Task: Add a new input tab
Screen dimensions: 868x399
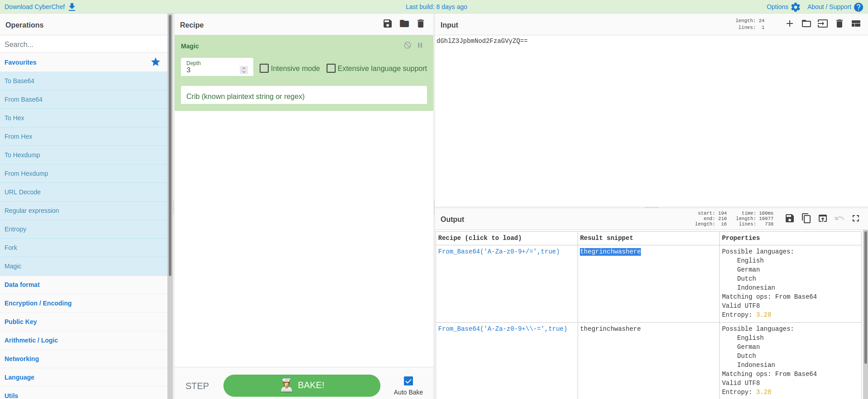Action: (x=790, y=24)
